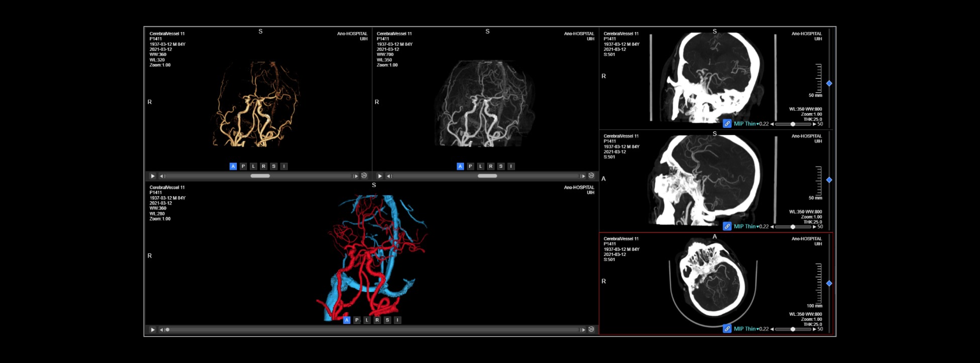Select Anterior (A) view in grayscale MIP panel
The width and height of the screenshot is (980, 363).
[x=460, y=166]
